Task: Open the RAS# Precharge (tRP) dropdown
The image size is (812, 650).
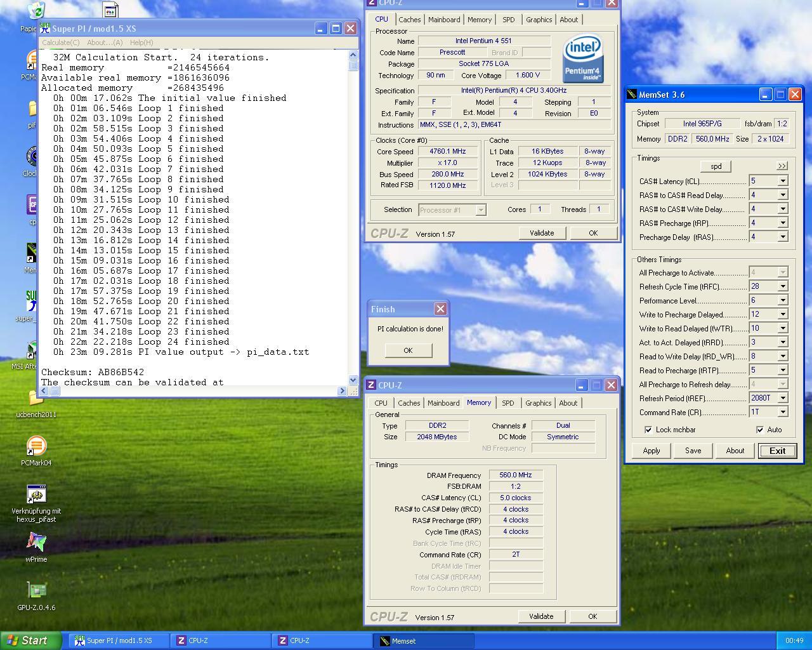Action: (x=783, y=223)
